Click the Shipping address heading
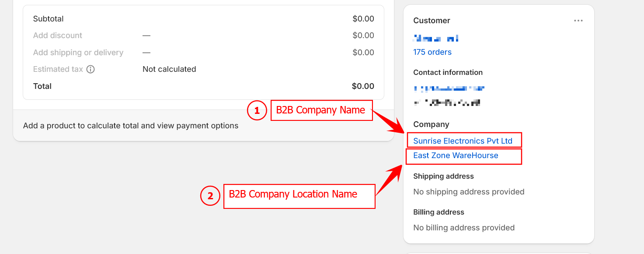This screenshot has height=254, width=644. pyautogui.click(x=443, y=176)
